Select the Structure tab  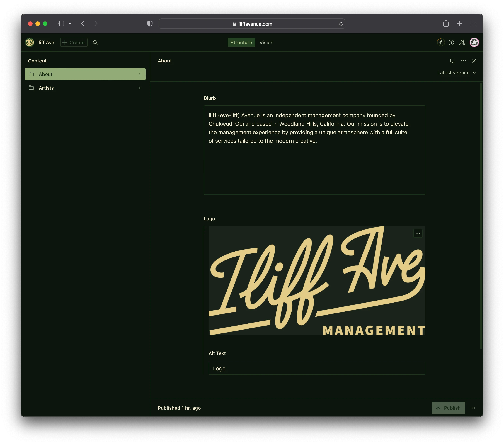[x=241, y=43]
